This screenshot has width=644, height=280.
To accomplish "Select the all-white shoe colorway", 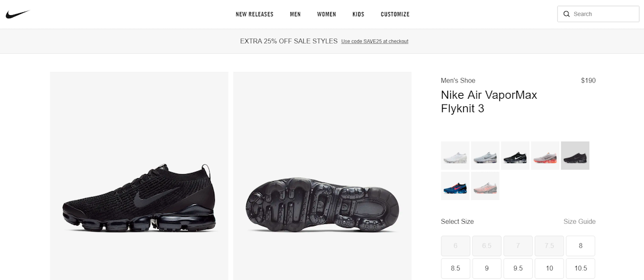I will pos(455,155).
